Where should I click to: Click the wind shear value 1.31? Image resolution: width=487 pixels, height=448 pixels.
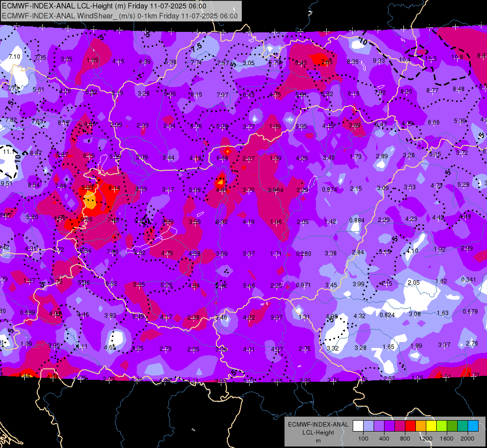coord(304,317)
